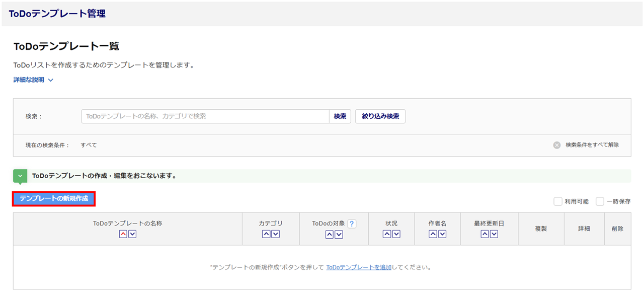
Task: Sort 状況 column ascending
Action: 387,234
